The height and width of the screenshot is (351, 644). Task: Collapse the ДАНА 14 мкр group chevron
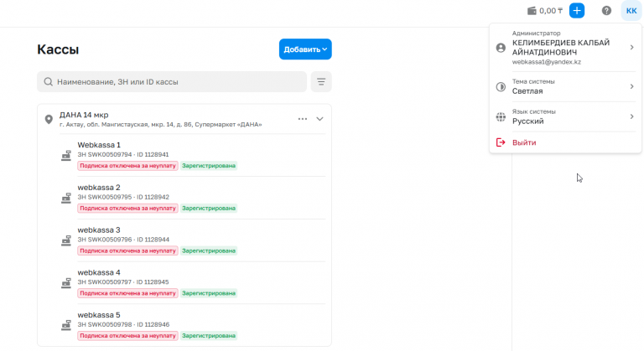319,119
